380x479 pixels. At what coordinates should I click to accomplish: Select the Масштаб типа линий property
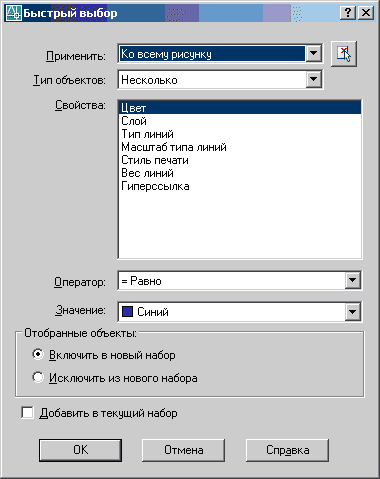tap(240, 147)
